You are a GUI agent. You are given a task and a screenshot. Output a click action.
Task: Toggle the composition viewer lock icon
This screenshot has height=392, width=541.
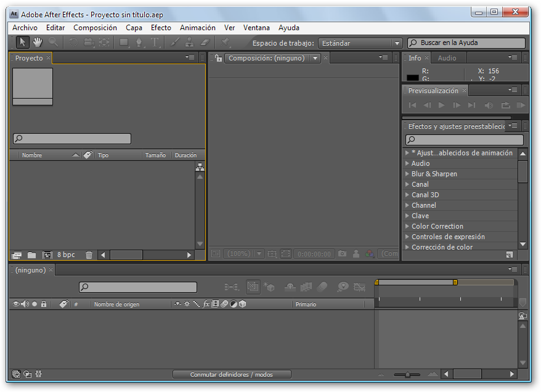(x=218, y=58)
